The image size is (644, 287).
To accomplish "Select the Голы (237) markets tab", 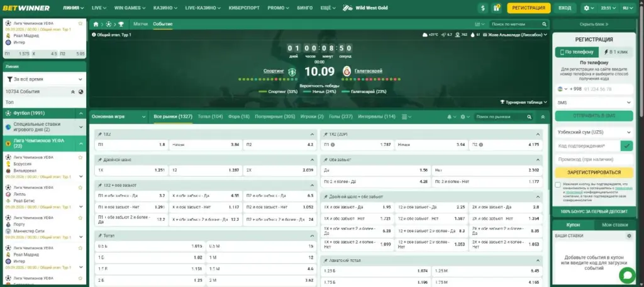I will [x=340, y=117].
